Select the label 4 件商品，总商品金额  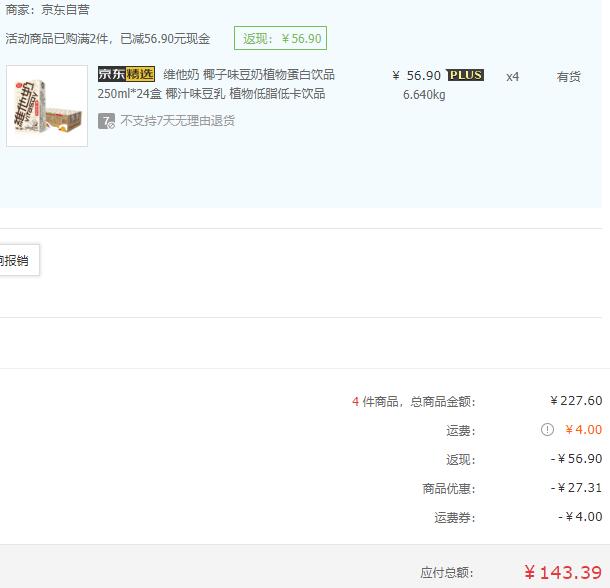pos(414,401)
